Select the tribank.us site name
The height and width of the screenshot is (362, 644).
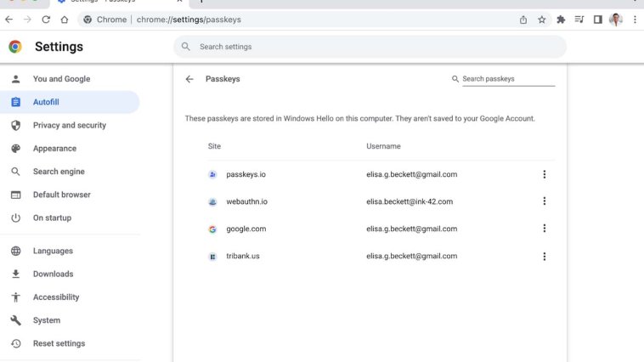click(x=243, y=256)
